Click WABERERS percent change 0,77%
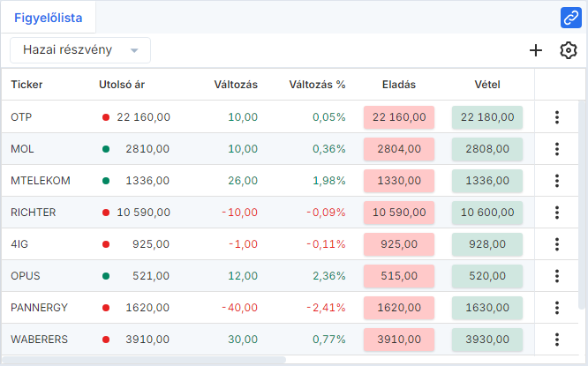Image resolution: width=588 pixels, height=366 pixels. 329,340
